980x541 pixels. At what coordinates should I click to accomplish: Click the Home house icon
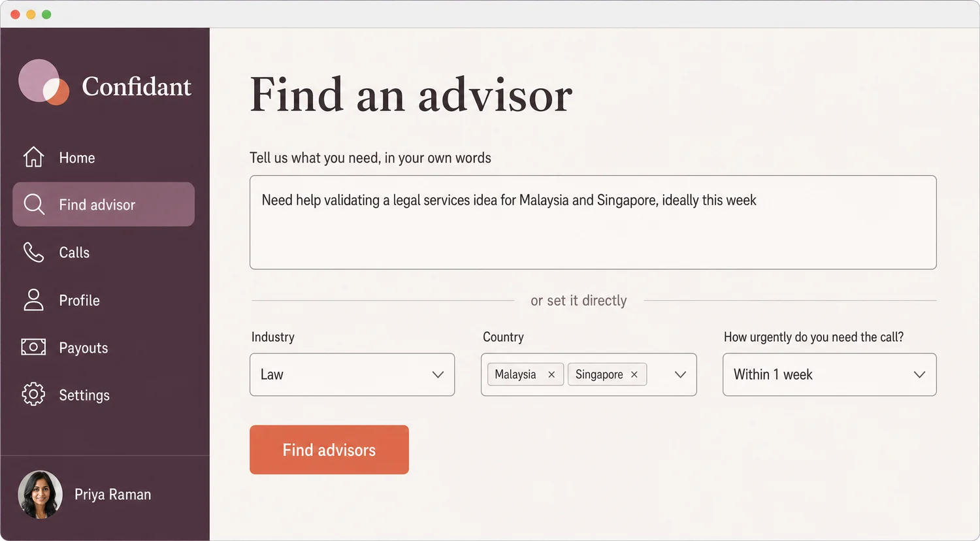coord(33,157)
